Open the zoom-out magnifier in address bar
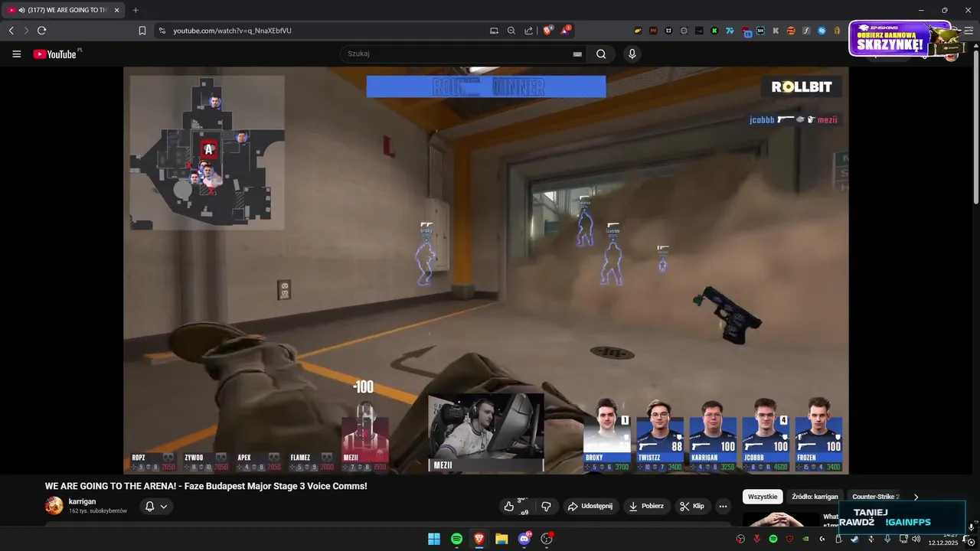980x551 pixels. coord(511,31)
